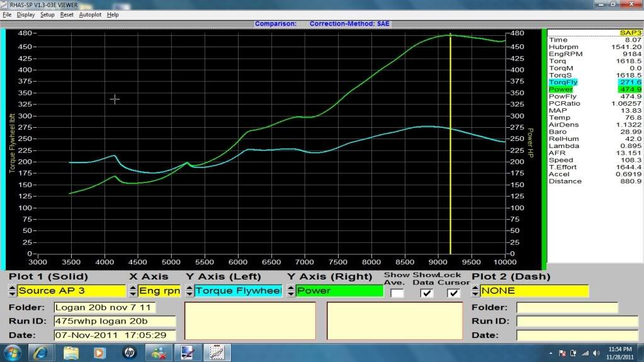The image size is (644, 362).
Task: Click the Y Axis Right Power spinner arrows
Action: point(290,291)
